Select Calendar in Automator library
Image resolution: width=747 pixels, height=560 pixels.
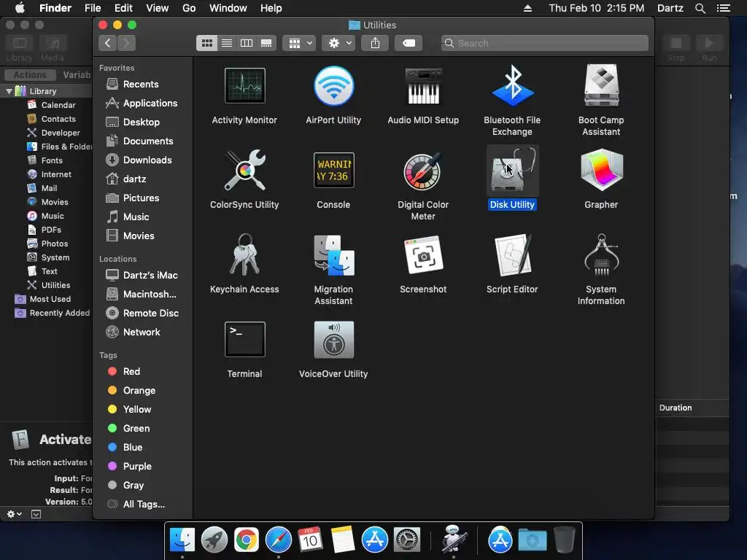52,105
